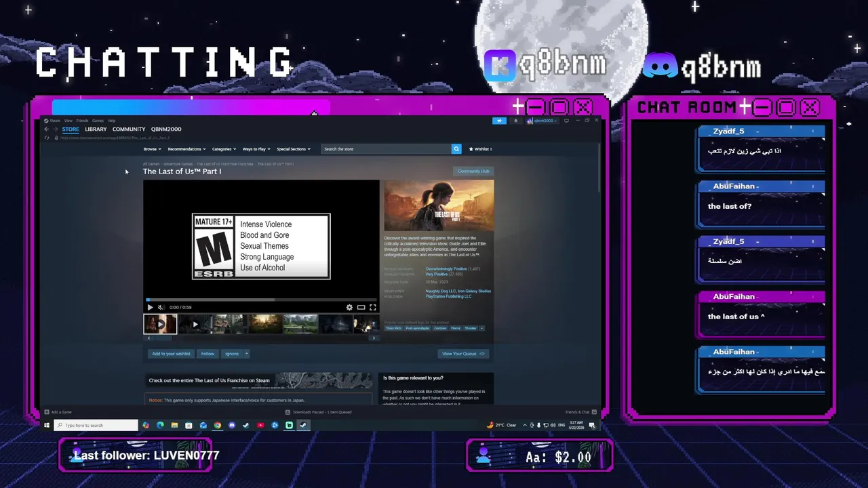Click Add a Game at bottom
This screenshot has height=488, width=868.
pos(58,412)
